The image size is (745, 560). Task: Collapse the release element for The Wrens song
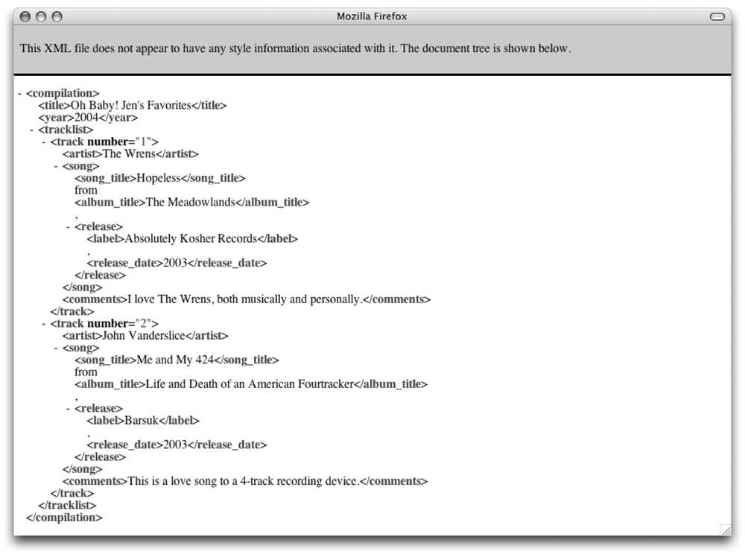click(67, 226)
